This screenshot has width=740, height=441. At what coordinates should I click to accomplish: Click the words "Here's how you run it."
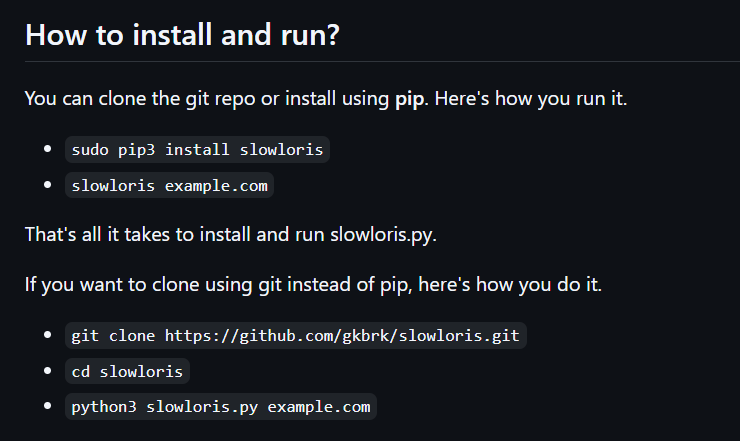[x=530, y=99]
